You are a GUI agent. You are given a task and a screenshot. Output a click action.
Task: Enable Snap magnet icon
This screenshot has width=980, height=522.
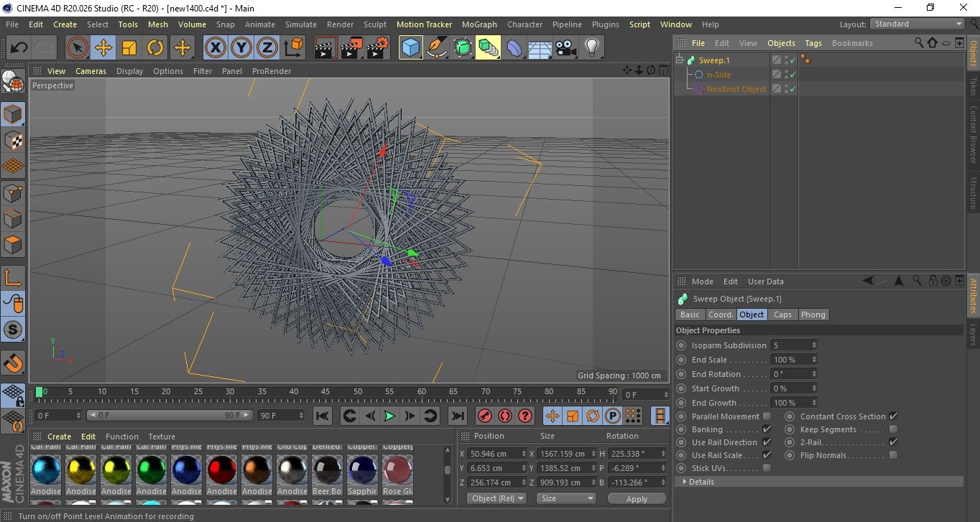coord(14,361)
